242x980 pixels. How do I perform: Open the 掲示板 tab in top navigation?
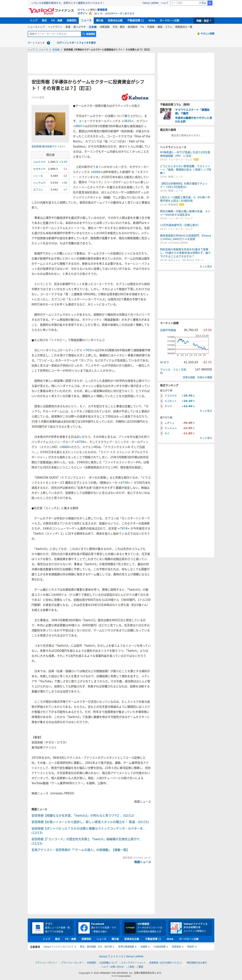[x=100, y=21]
